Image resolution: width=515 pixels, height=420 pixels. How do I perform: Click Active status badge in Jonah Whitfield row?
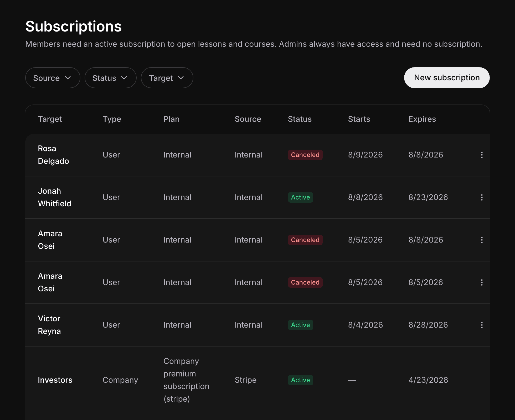click(300, 197)
